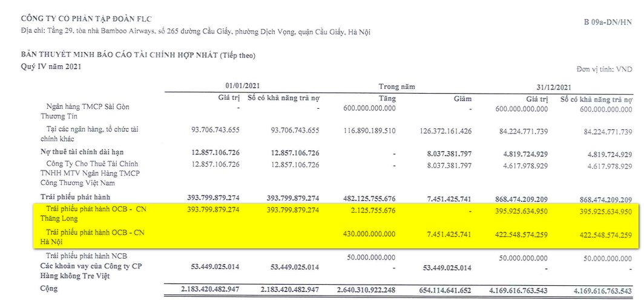Click the form code B 09a-DN/HN
The image size is (644, 301).
point(608,22)
